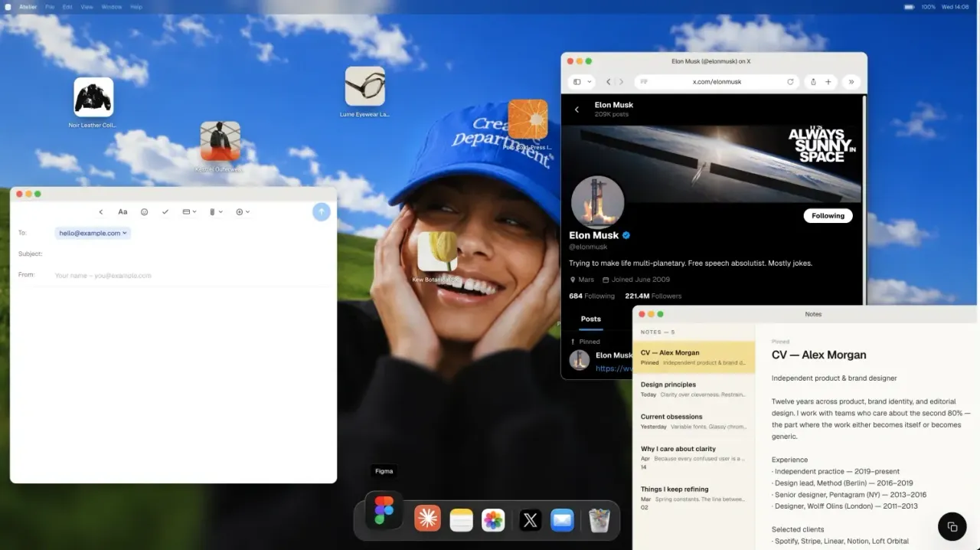The height and width of the screenshot is (550, 980).
Task: Open the Kestrel Outerwear desktop icon
Action: (x=220, y=141)
